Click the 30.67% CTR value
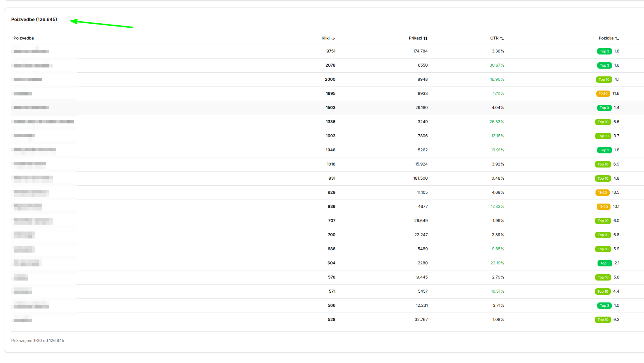This screenshot has height=363, width=644. (x=496, y=65)
